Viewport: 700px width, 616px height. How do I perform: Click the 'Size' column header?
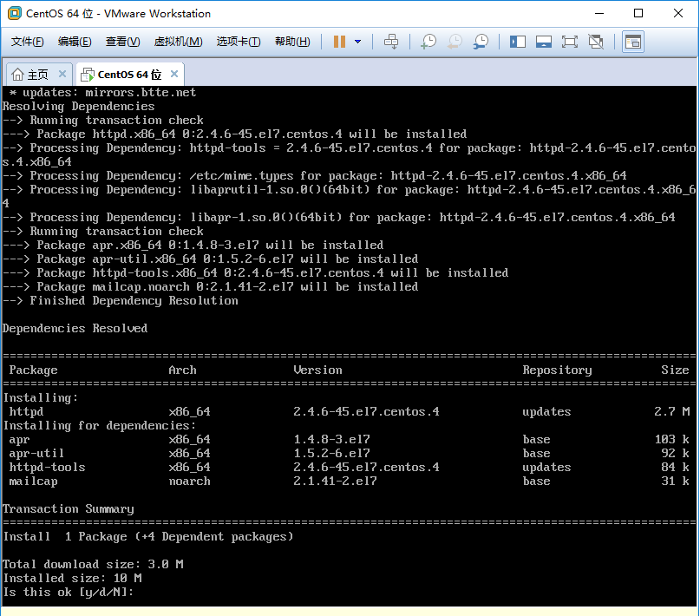tap(675, 370)
